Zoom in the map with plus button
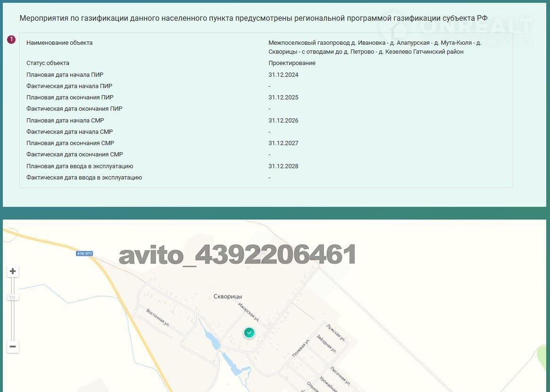 pyautogui.click(x=13, y=271)
